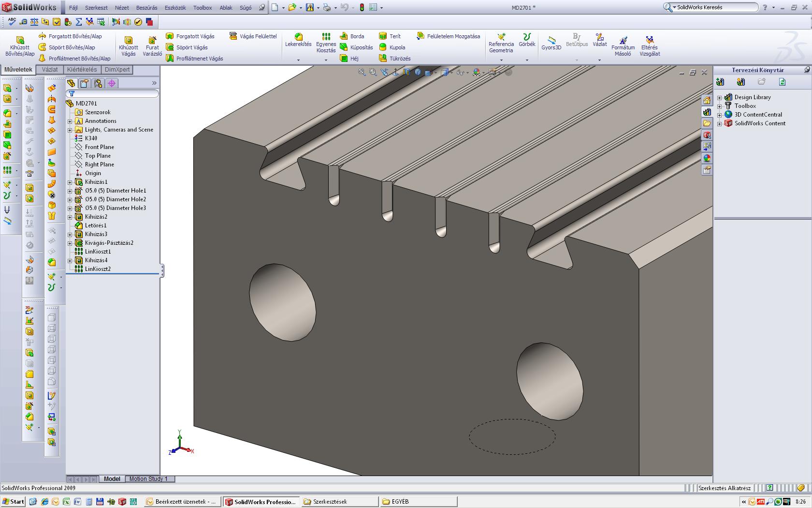Image resolution: width=812 pixels, height=508 pixels.
Task: Select the Kihúzott Bővítés/Alap extrude tool
Action: point(20,46)
